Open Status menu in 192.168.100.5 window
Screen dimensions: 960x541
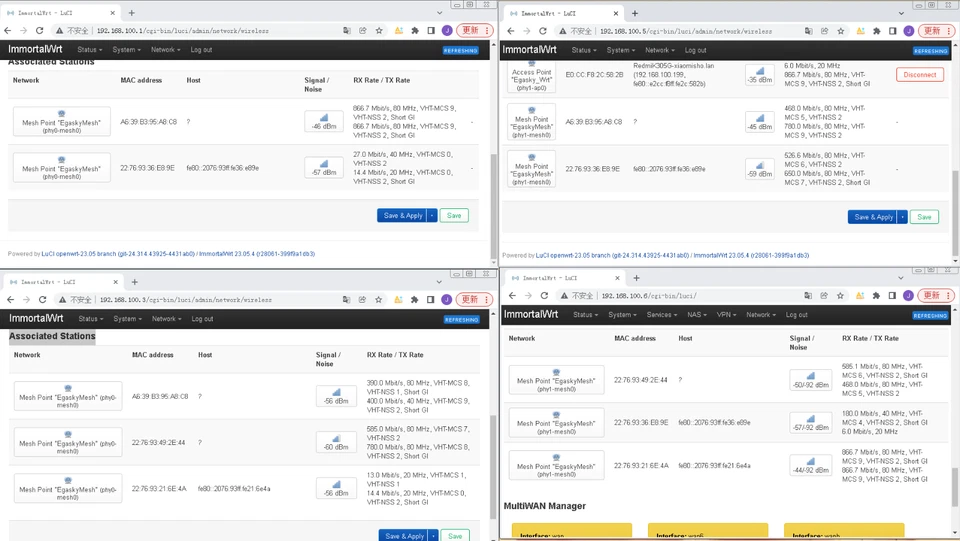click(x=584, y=50)
